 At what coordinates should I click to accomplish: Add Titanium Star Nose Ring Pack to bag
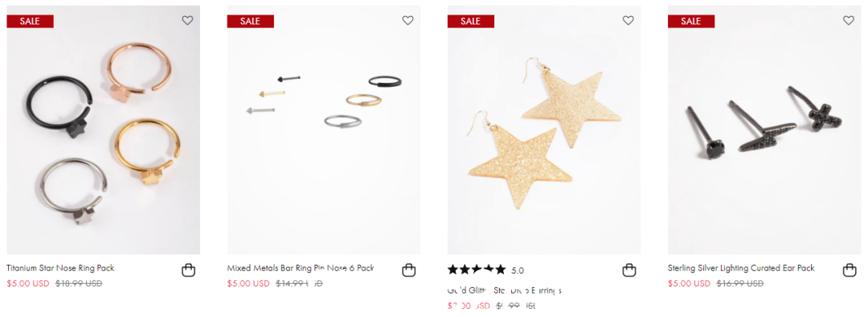click(188, 270)
